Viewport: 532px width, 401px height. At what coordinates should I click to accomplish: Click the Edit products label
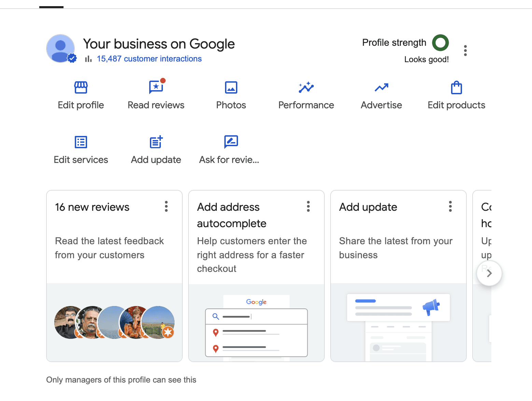point(457,105)
